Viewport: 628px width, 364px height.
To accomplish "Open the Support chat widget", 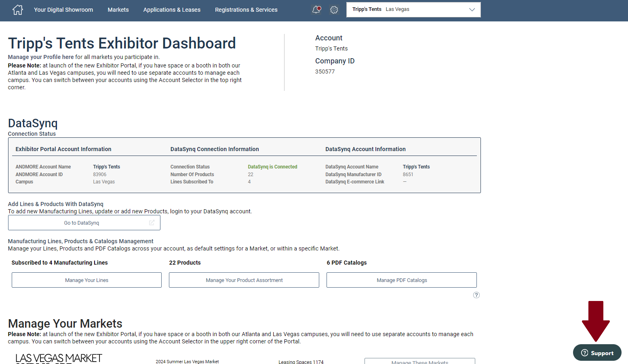I will (597, 353).
